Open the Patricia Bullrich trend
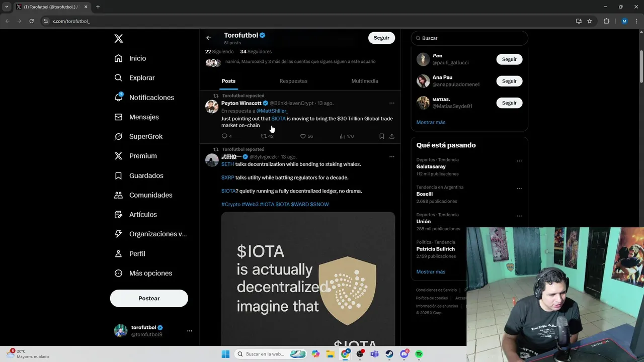644x362 pixels. tap(436, 249)
